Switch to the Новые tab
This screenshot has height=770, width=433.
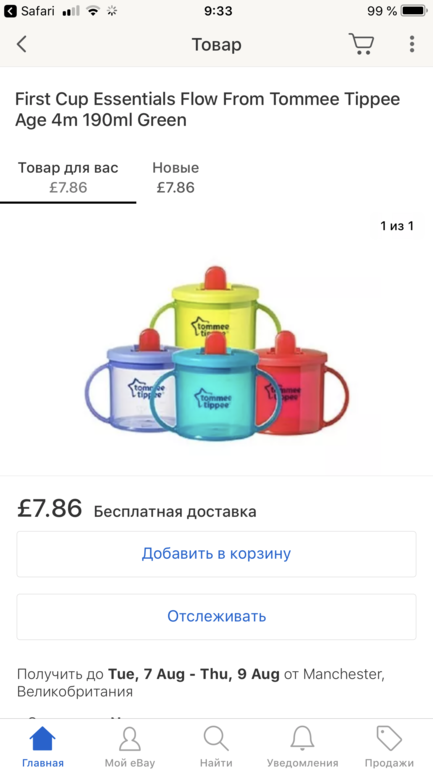tap(176, 177)
